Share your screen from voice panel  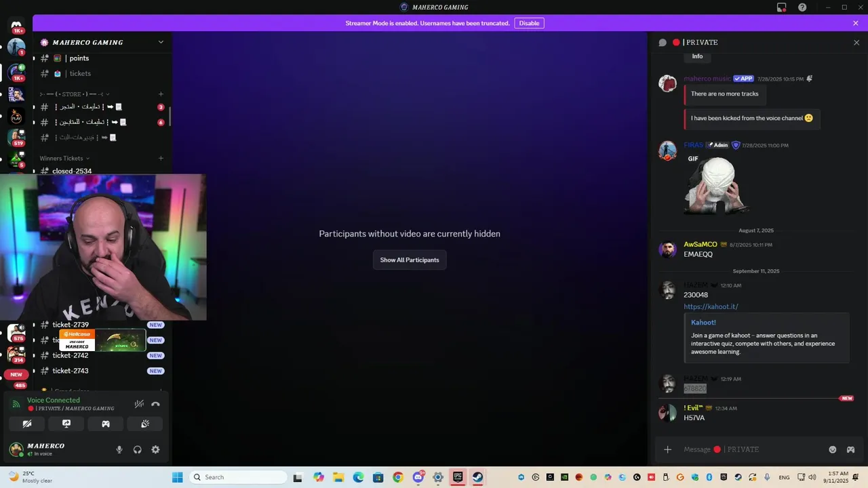66,424
